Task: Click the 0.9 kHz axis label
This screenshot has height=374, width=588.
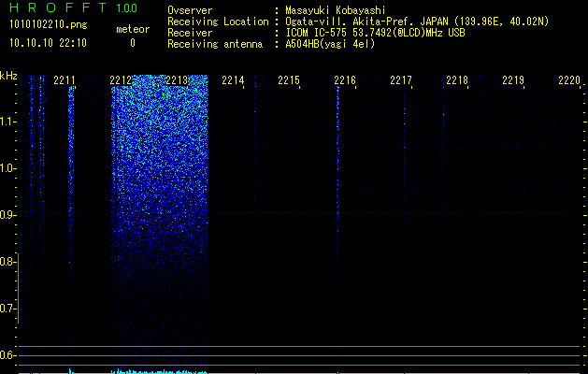Action: coord(7,215)
